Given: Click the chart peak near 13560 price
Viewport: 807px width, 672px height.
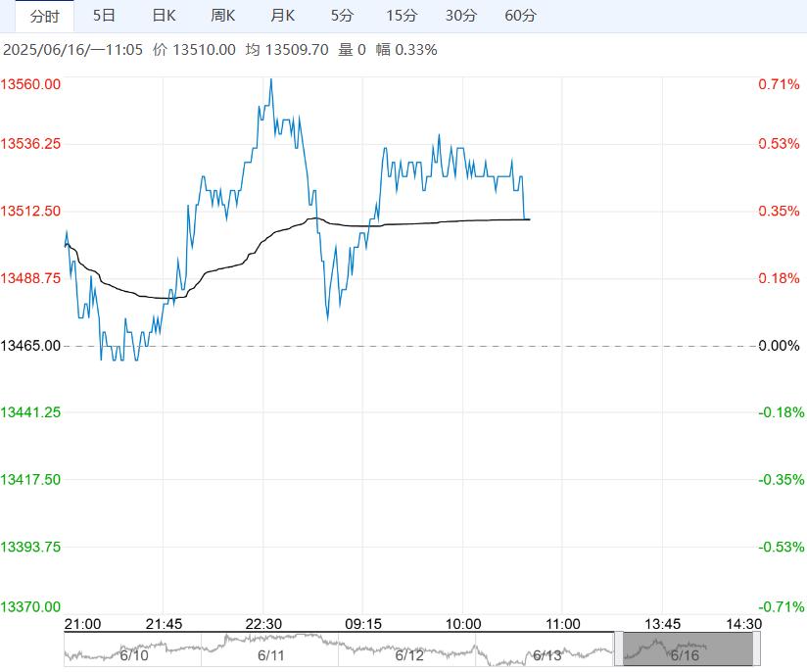Looking at the screenshot, I should tap(270, 80).
